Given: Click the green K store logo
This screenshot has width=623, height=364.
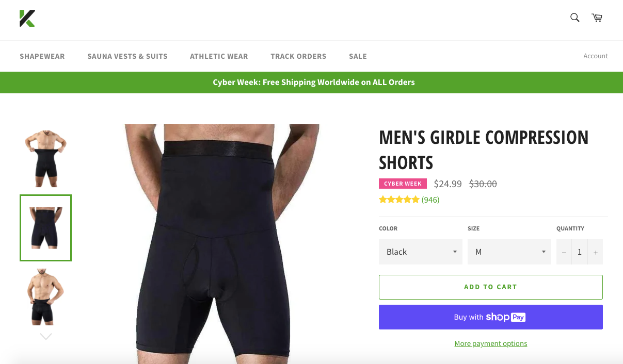Looking at the screenshot, I should [27, 18].
